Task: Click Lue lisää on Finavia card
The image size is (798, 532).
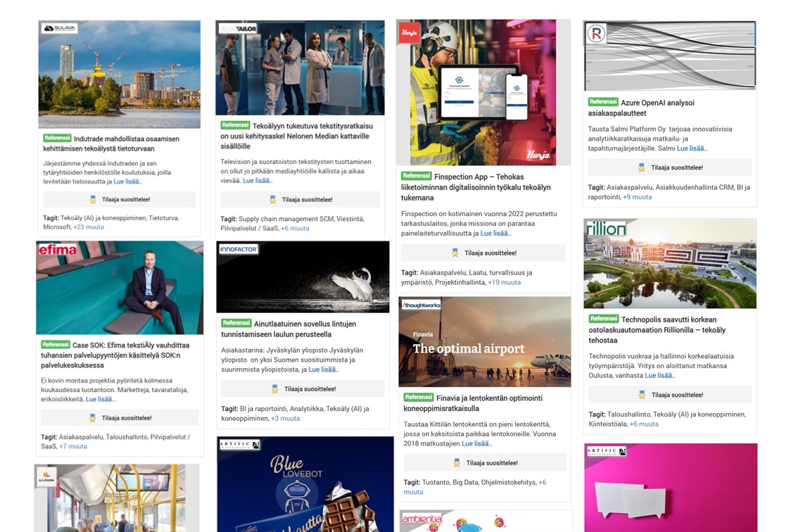Action: coord(477,443)
